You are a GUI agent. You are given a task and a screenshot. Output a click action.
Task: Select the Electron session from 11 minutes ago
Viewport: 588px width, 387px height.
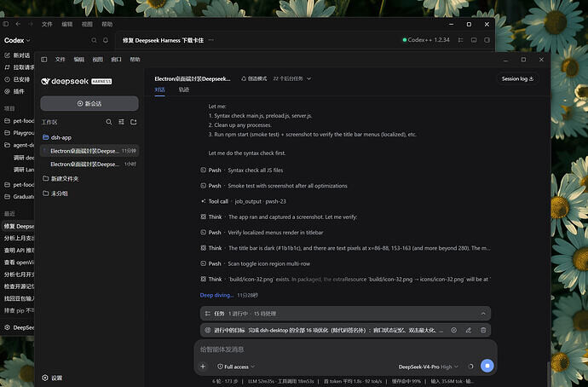[x=89, y=151]
